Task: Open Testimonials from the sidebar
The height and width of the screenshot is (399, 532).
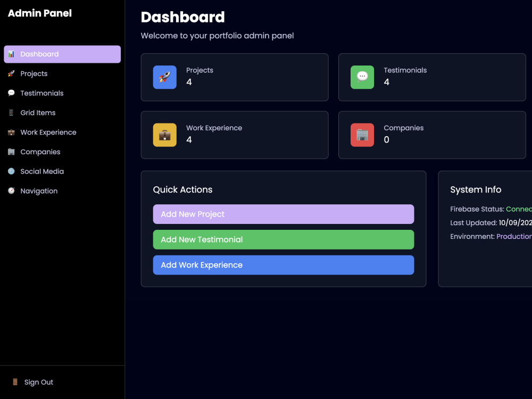Action: pos(62,93)
